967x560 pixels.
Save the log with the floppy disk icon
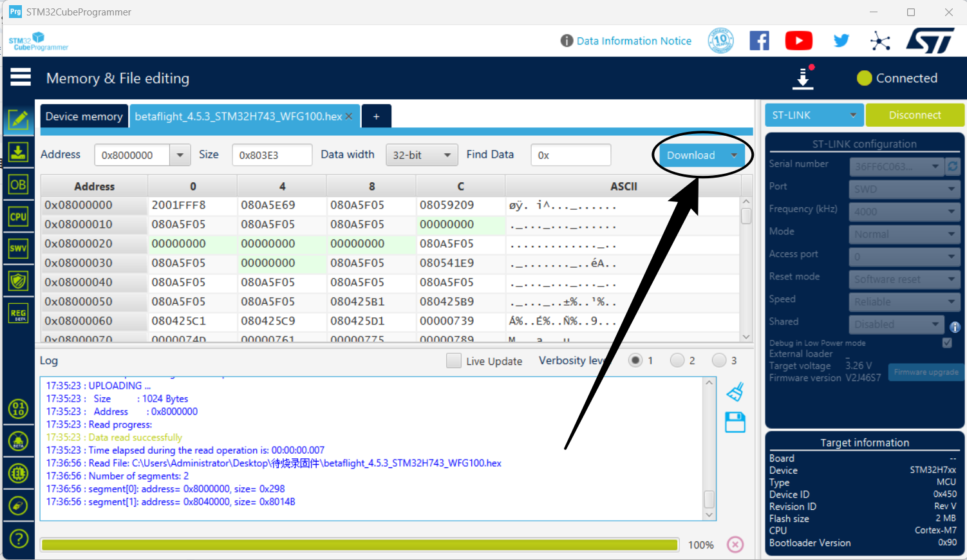(735, 422)
